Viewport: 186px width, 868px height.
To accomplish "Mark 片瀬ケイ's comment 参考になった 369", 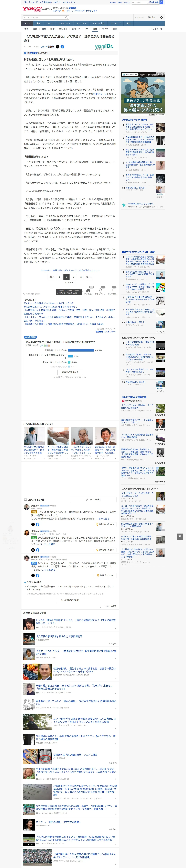I will coord(105,550).
